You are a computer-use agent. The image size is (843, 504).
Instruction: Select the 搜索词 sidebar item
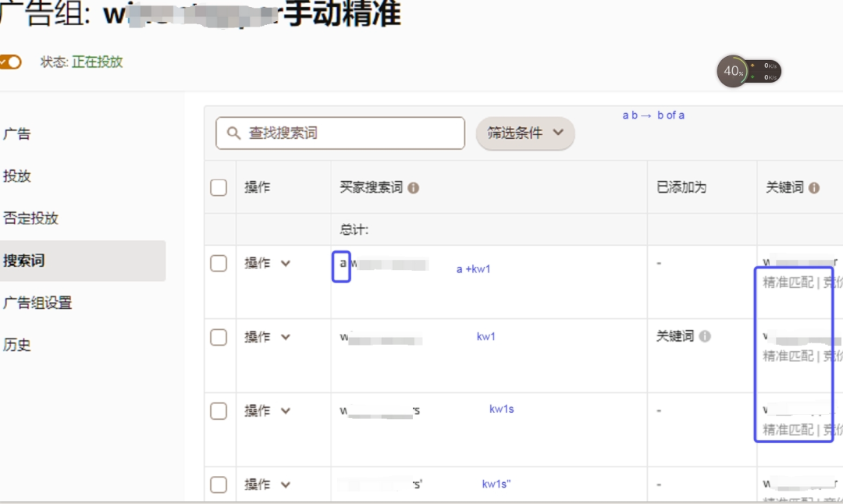point(83,261)
